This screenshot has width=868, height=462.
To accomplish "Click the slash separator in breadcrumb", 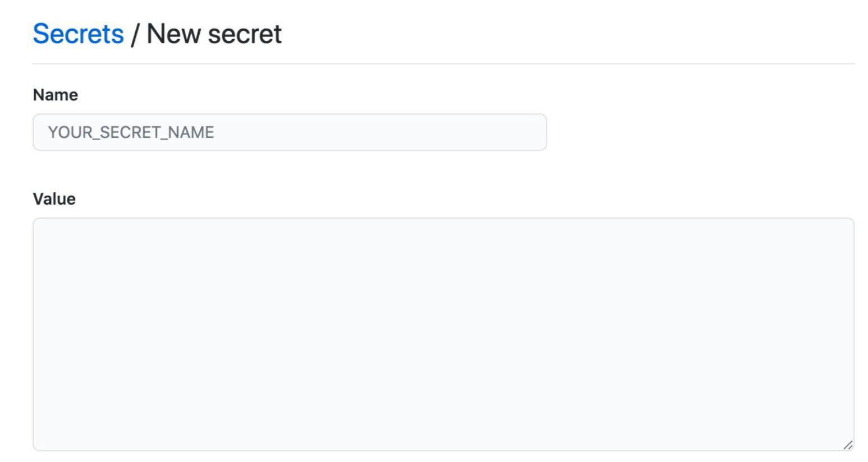I will click(135, 35).
